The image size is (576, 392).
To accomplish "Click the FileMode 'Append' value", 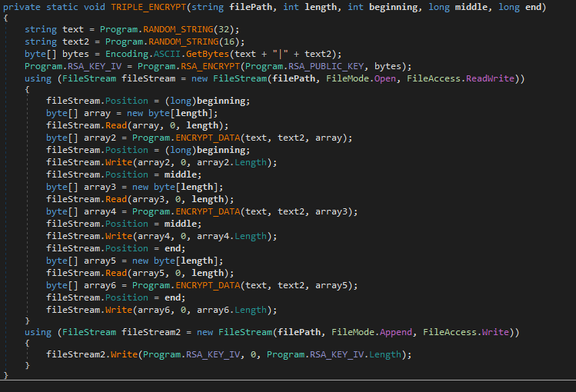I will 396,332.
